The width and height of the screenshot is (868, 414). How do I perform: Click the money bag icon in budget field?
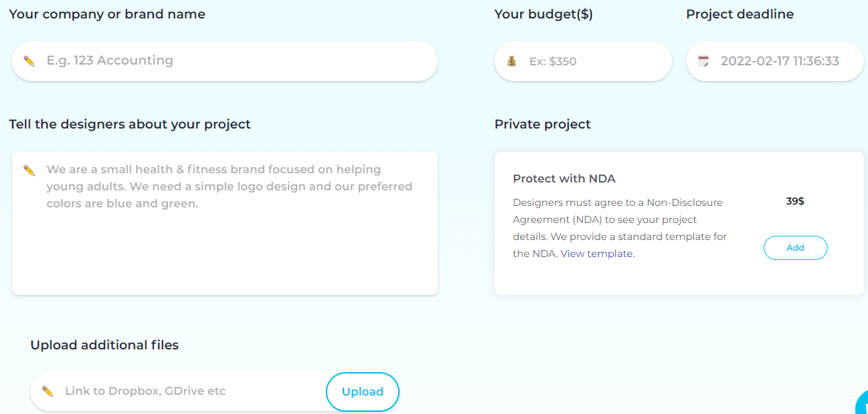[x=512, y=61]
